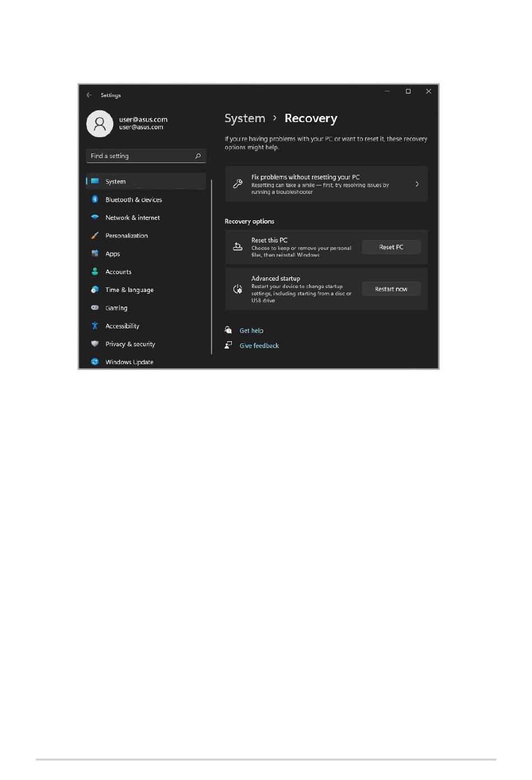This screenshot has height=780, width=532.
Task: Click the back arrow in Settings
Action: pyautogui.click(x=89, y=95)
